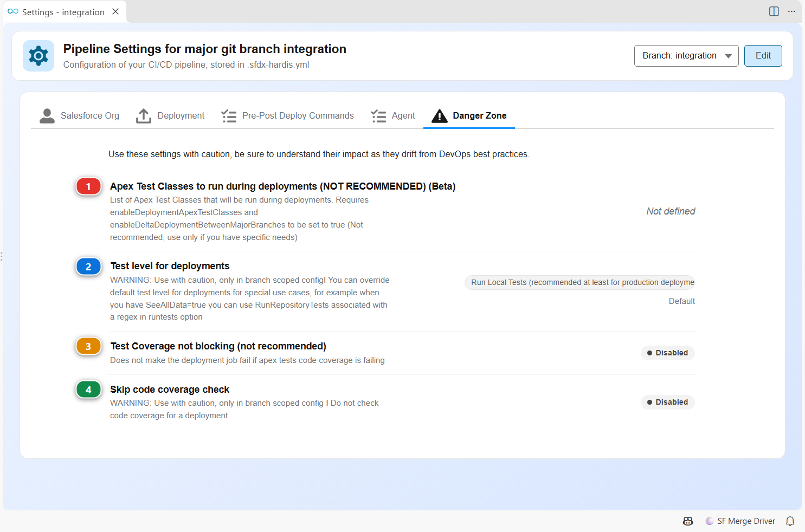The height and width of the screenshot is (532, 805).
Task: Open notifications bell in status bar
Action: [x=790, y=521]
